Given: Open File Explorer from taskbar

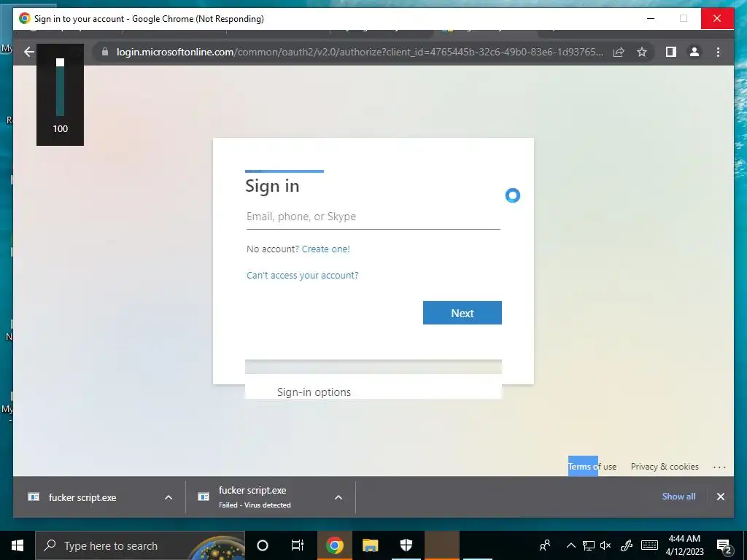Looking at the screenshot, I should (370, 545).
